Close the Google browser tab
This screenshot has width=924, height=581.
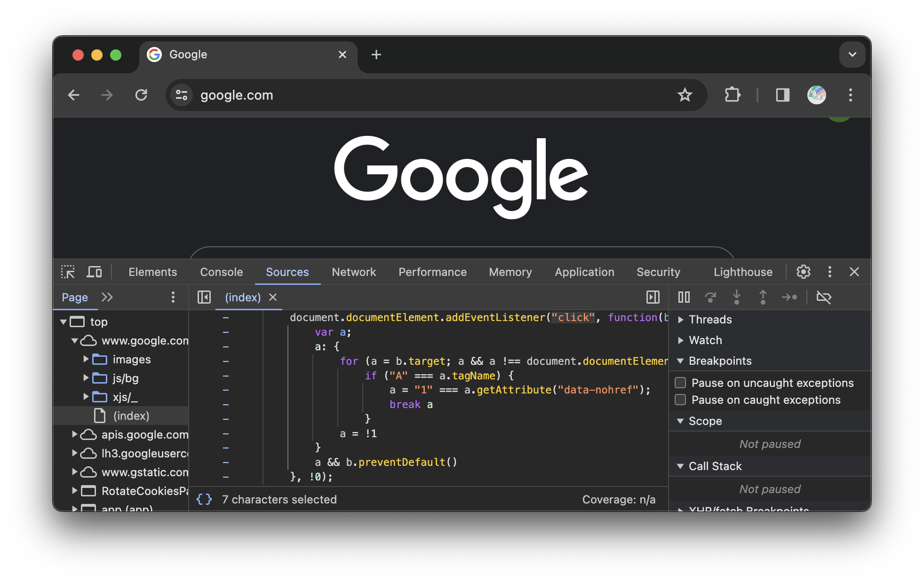[343, 55]
